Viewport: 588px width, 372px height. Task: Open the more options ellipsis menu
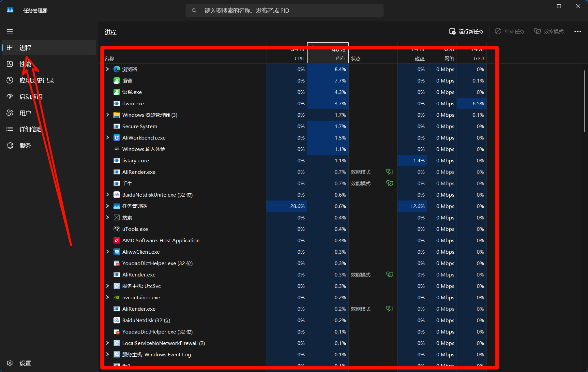(x=578, y=31)
